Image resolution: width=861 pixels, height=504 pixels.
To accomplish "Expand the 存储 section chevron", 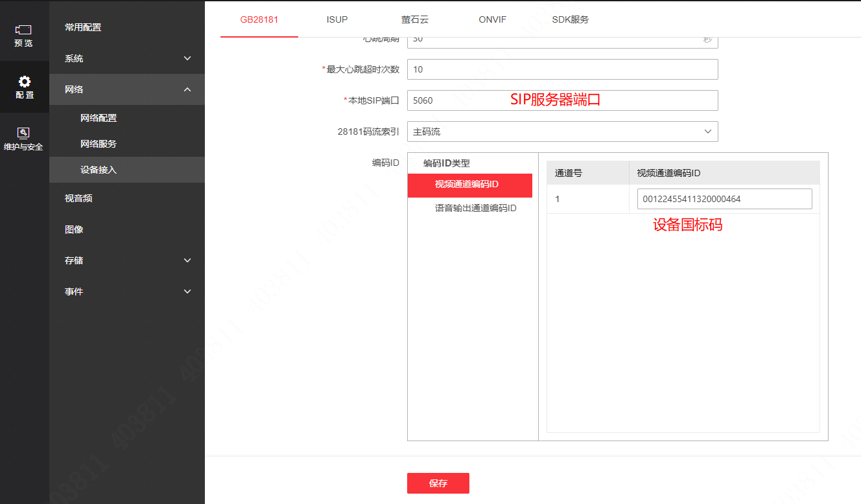I will pos(187,260).
